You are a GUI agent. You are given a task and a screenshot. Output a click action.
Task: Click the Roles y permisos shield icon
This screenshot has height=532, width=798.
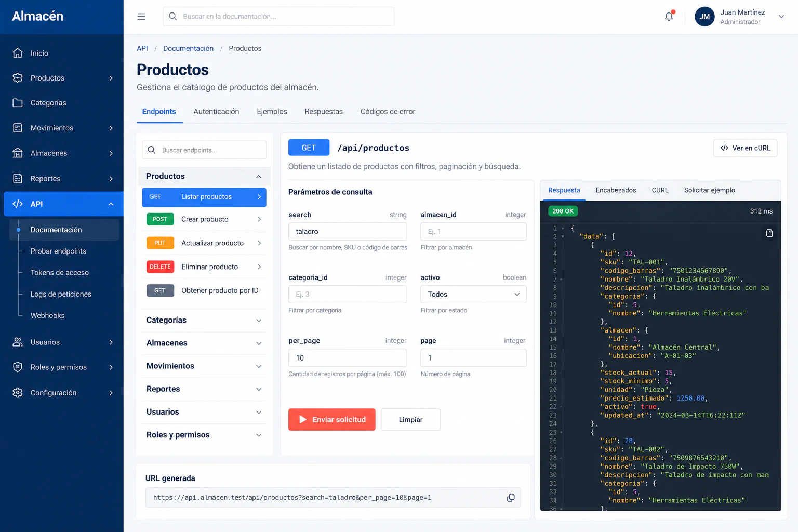(x=18, y=367)
